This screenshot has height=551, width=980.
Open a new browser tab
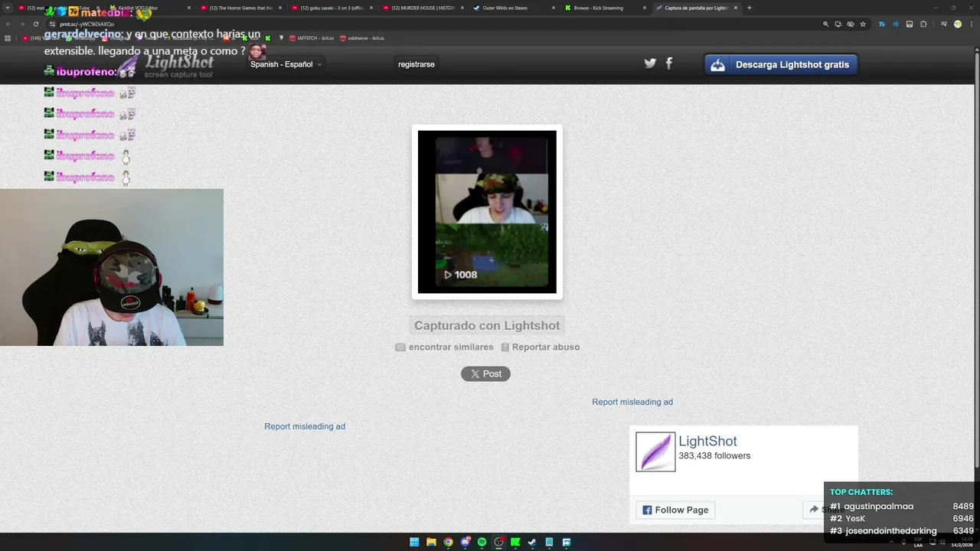[749, 8]
